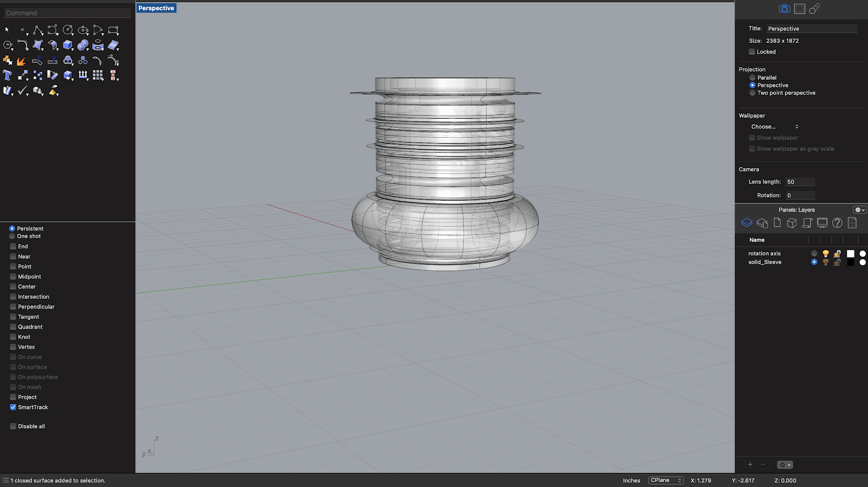Select Two point perspective projection
This screenshot has height=487, width=868.
(x=752, y=93)
